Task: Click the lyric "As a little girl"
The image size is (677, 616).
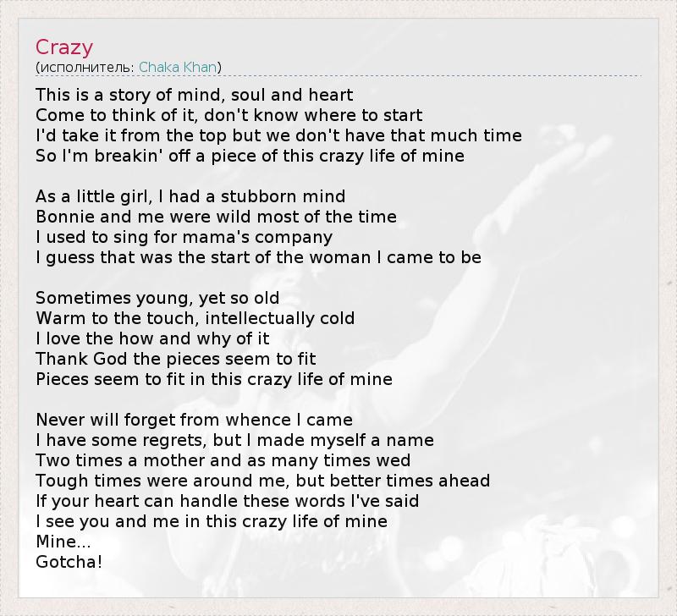Action: pyautogui.click(x=190, y=196)
